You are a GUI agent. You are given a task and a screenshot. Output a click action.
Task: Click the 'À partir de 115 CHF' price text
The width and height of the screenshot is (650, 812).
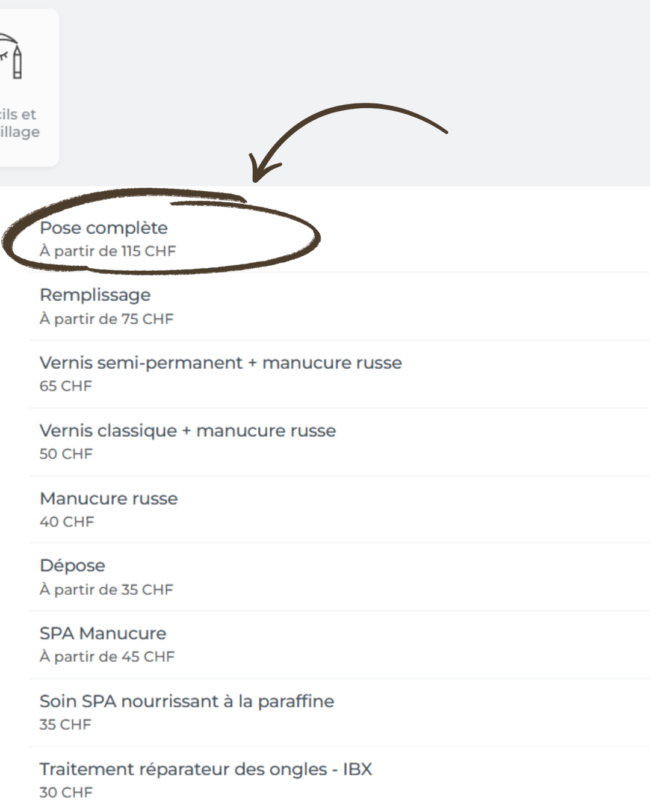click(107, 251)
